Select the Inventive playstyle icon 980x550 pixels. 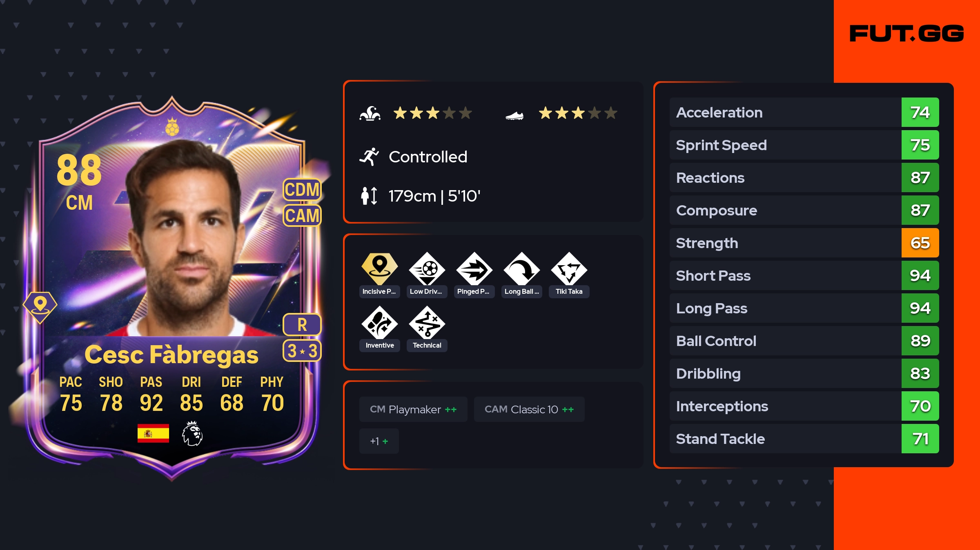[379, 323]
